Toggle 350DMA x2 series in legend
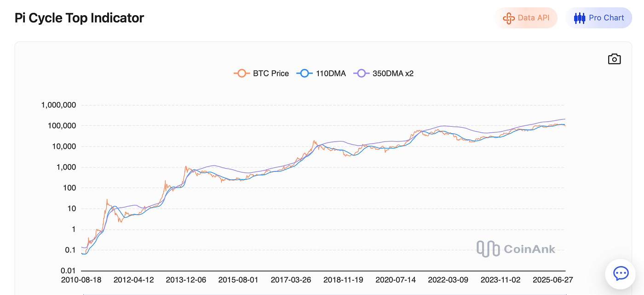 [383, 73]
